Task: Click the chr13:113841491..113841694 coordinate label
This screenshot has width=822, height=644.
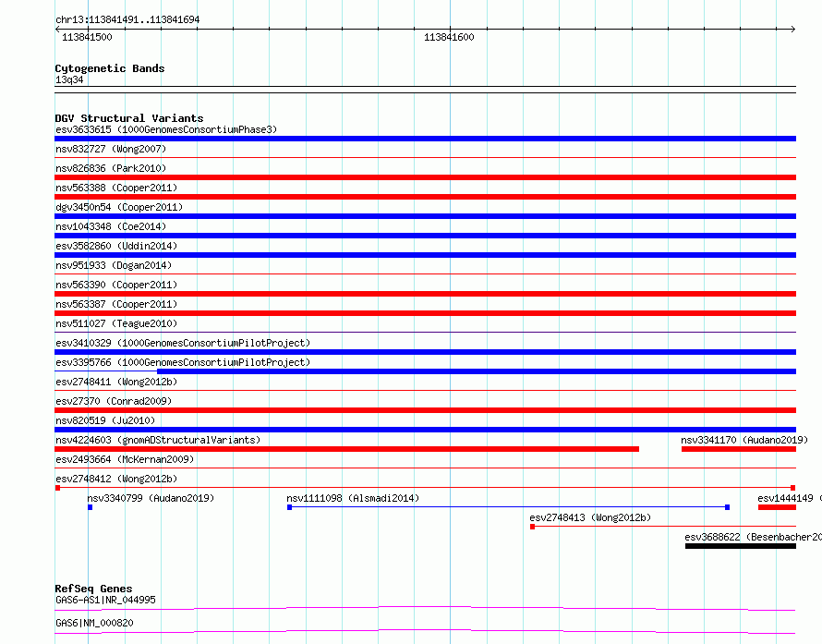Action: [x=127, y=19]
